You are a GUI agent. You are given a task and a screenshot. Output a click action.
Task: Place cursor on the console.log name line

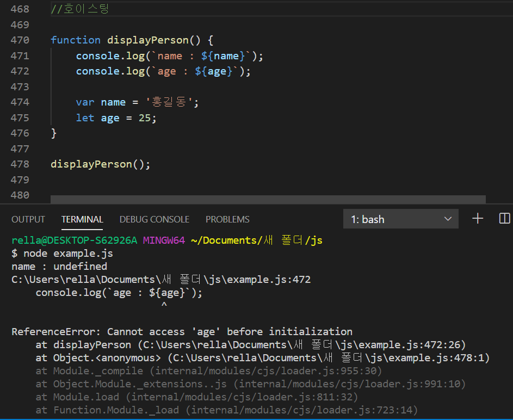(x=170, y=56)
